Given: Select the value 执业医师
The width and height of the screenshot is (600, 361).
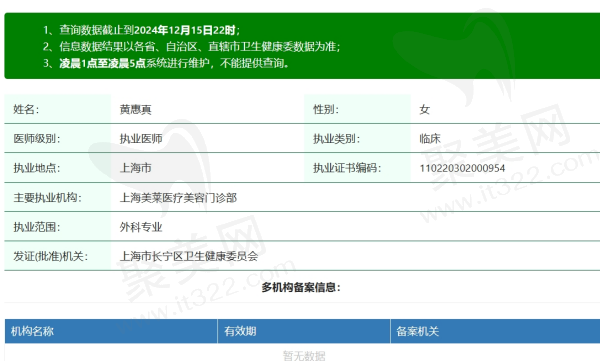Looking at the screenshot, I should point(141,139).
